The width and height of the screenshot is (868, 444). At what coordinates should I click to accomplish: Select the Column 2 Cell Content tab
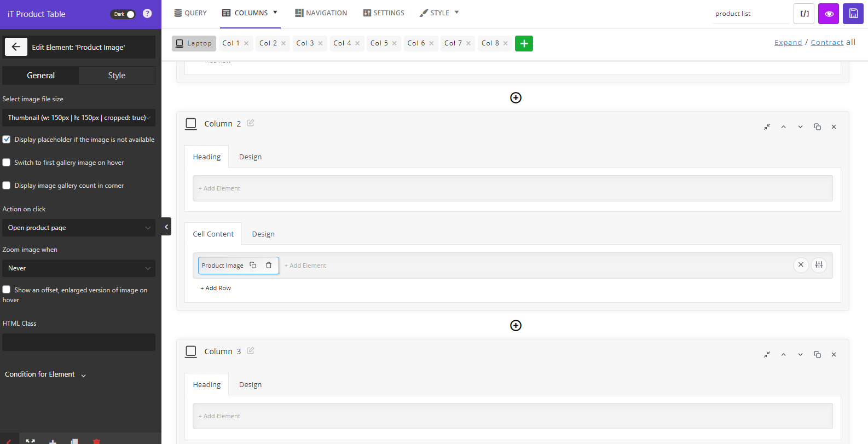(213, 234)
